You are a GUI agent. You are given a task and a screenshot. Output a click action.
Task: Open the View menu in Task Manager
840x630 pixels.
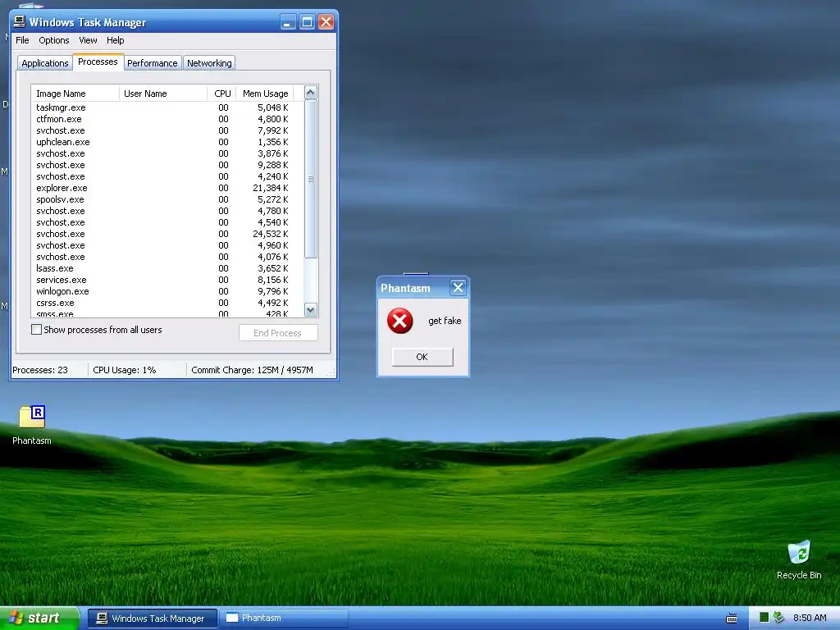(88, 40)
